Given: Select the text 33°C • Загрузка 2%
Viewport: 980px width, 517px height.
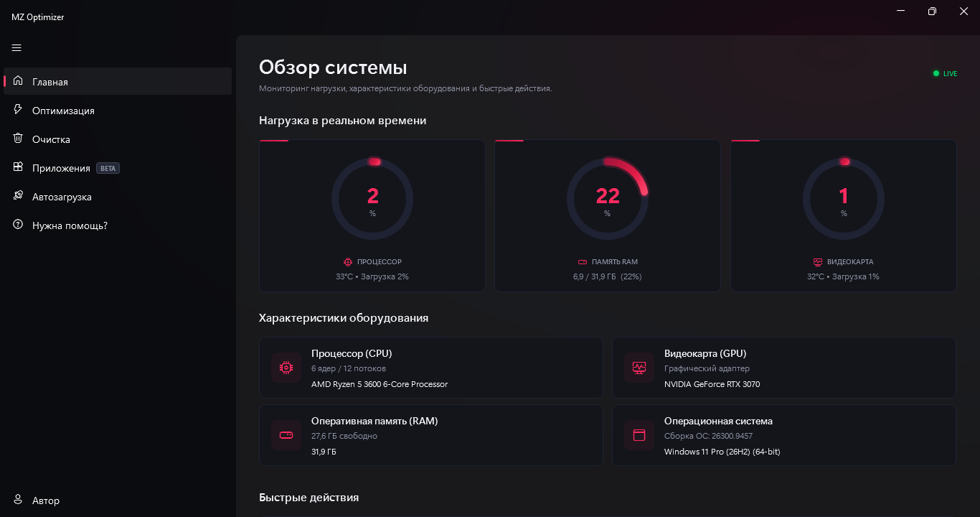Looking at the screenshot, I should tap(372, 276).
